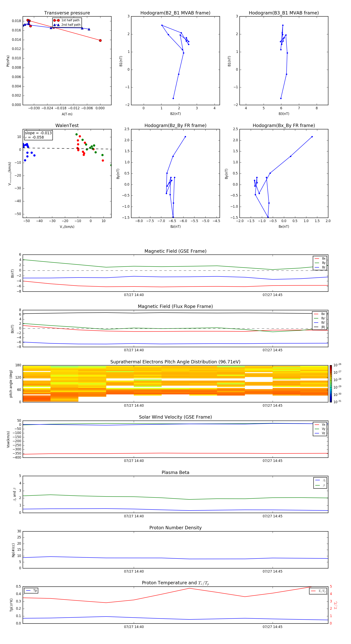Click the 'Pt(nPa)' axis label
The height and width of the screenshot is (644, 351).
[8, 61]
